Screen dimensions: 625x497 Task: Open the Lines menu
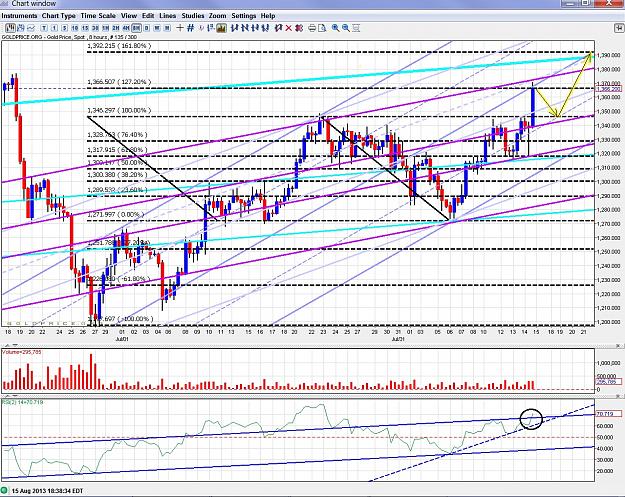pyautogui.click(x=167, y=16)
